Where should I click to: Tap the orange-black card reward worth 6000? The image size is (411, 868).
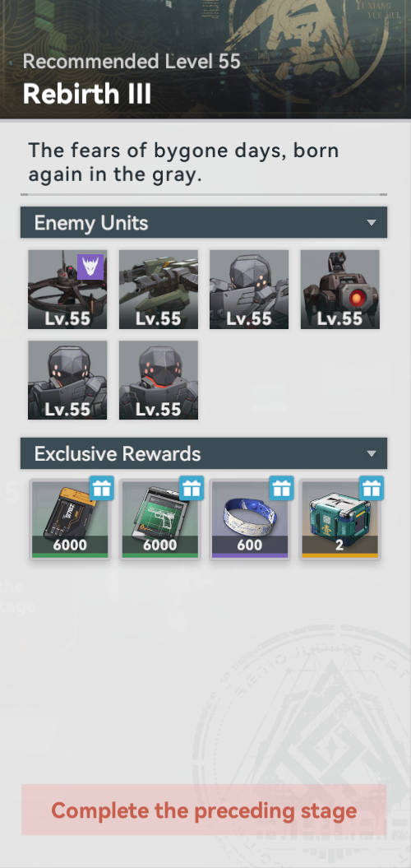(x=70, y=520)
